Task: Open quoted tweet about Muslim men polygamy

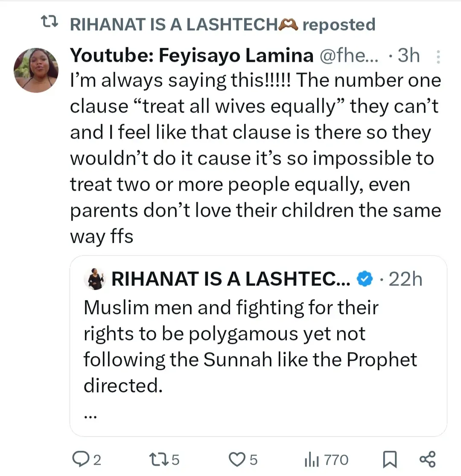Action: click(250, 346)
